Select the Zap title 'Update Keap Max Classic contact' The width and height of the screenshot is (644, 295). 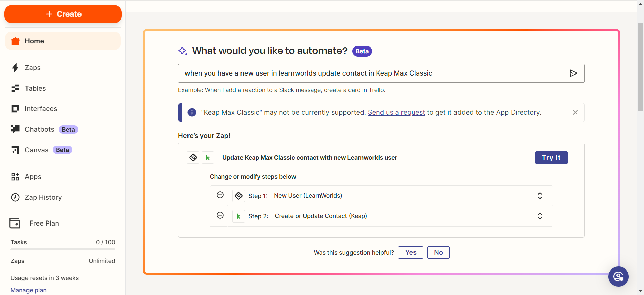point(310,158)
